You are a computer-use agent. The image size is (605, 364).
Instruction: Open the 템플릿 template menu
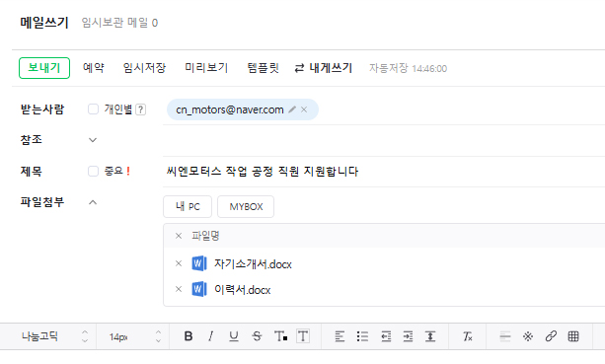(x=263, y=68)
